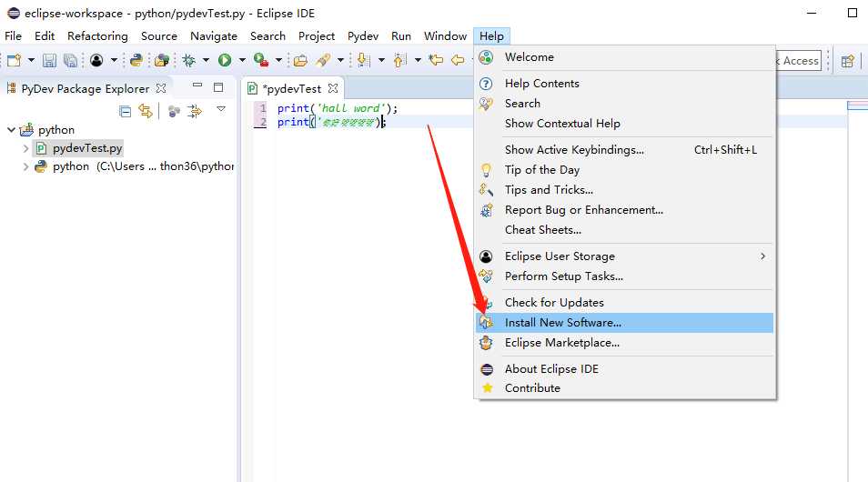The image size is (868, 482).
Task: Click the Quick Access search field
Action: tap(798, 61)
